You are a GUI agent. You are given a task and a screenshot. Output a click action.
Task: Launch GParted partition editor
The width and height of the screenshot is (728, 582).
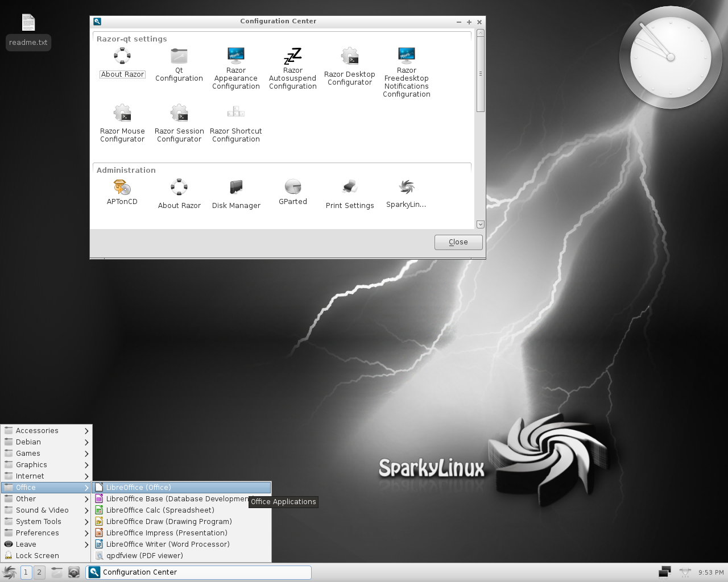[293, 192]
